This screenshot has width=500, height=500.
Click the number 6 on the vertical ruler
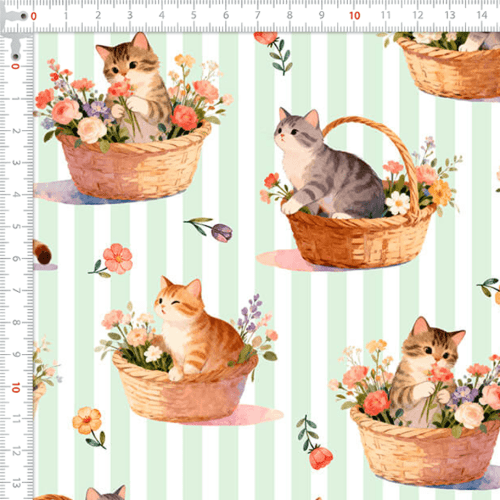point(16,259)
